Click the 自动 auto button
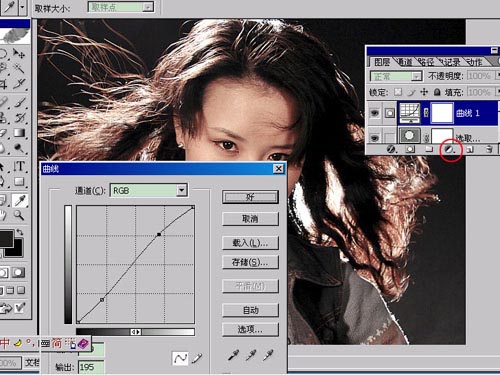This screenshot has width=500, height=375. [x=250, y=310]
